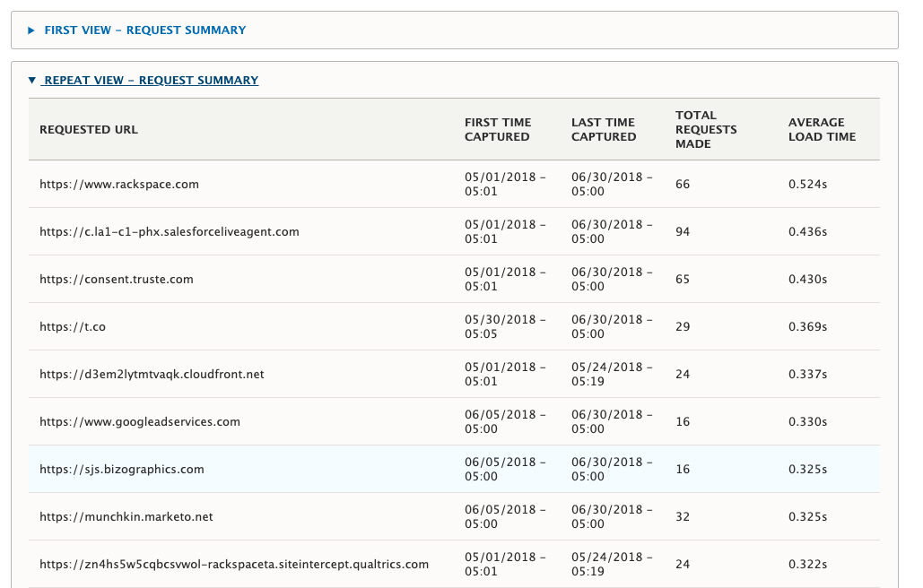923x588 pixels.
Task: Click the 0.430s average load time
Action: [807, 280]
